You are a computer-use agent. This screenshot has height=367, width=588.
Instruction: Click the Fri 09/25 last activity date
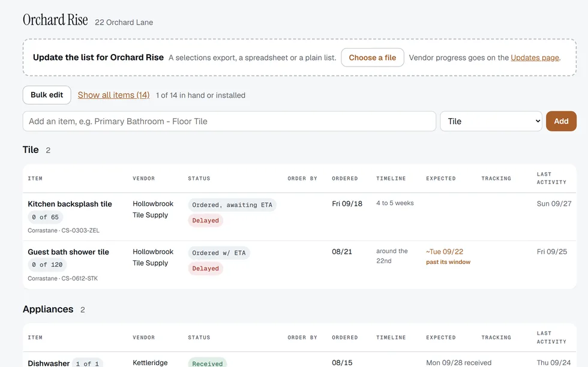[551, 251]
